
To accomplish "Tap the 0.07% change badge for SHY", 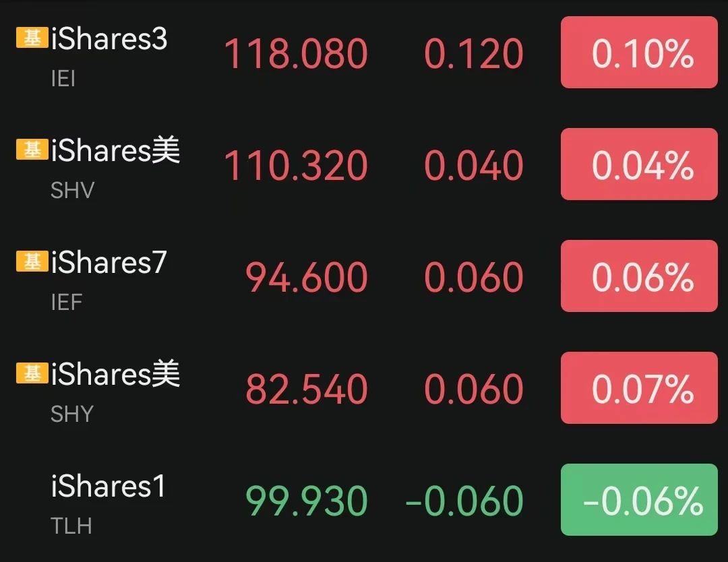I will 639,388.
